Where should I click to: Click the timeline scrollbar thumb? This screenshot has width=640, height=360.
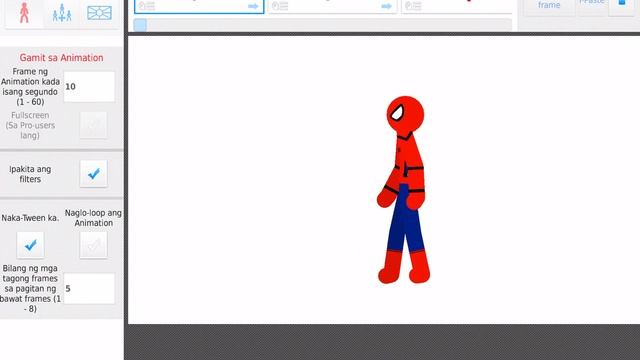pos(140,25)
